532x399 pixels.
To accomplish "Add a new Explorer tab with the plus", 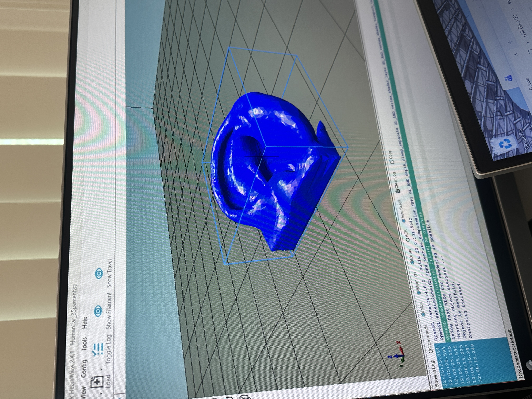I will pyautogui.click(x=510, y=42).
